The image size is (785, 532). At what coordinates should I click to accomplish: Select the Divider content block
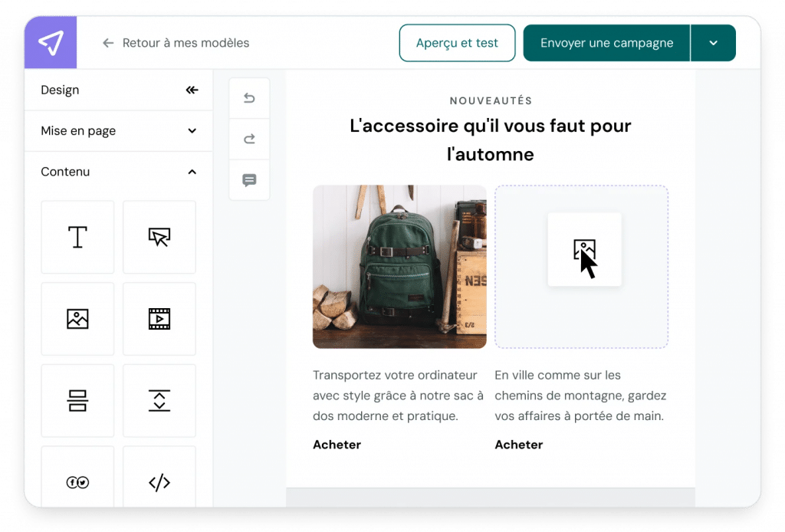[77, 400]
